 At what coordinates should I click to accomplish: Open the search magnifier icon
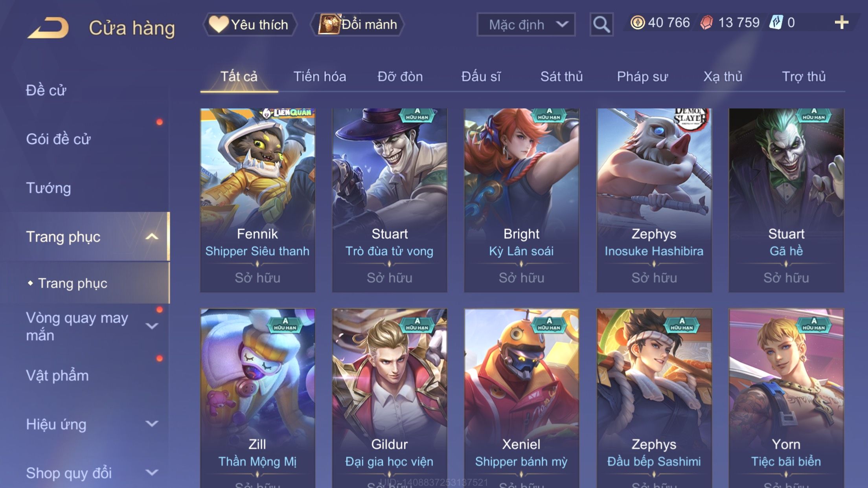click(601, 24)
